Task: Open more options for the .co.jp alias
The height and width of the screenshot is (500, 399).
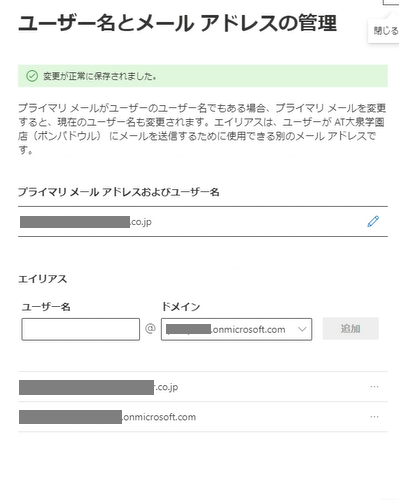Action: pos(374,387)
